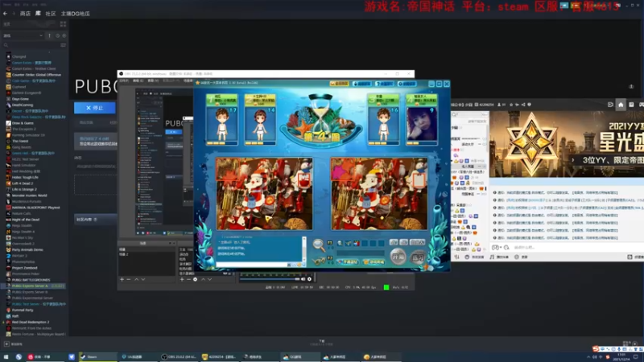
Task: Click the right spot-the-difference picture
Action: [x=378, y=194]
